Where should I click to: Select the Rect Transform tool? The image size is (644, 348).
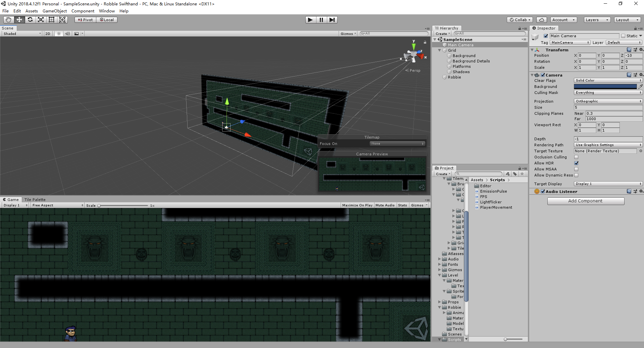pyautogui.click(x=51, y=20)
